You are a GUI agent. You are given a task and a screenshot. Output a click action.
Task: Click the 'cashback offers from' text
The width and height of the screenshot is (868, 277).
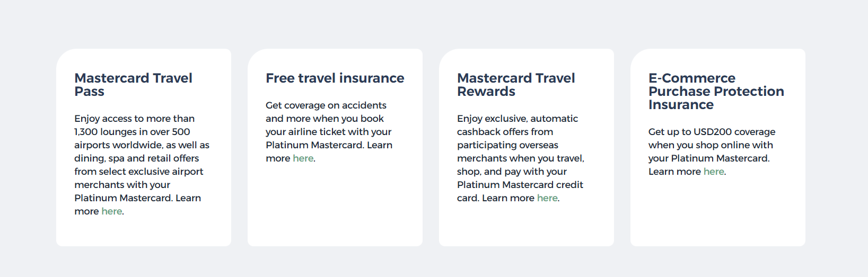click(x=505, y=132)
